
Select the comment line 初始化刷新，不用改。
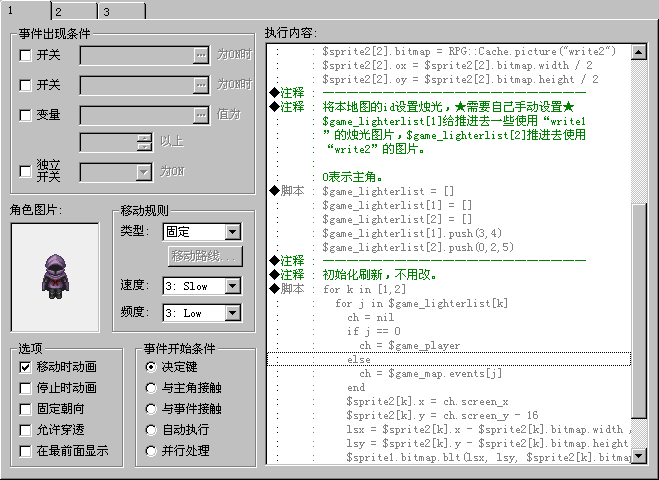point(449,275)
